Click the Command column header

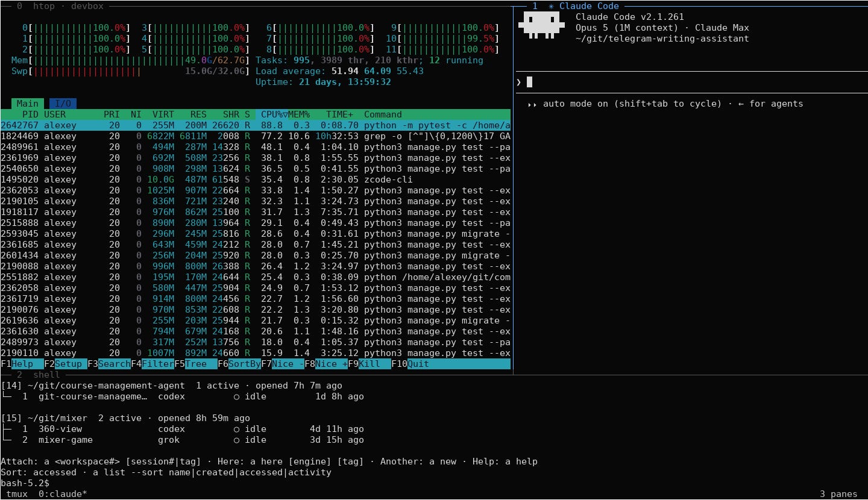point(383,114)
